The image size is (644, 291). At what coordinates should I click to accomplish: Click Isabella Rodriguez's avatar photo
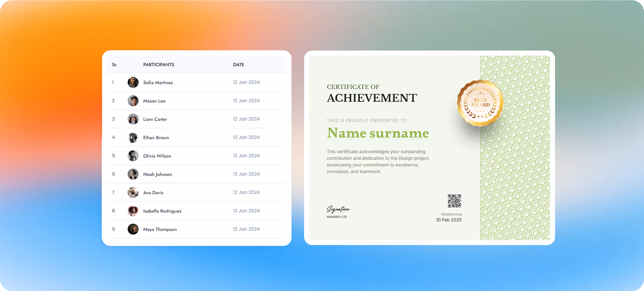(133, 211)
